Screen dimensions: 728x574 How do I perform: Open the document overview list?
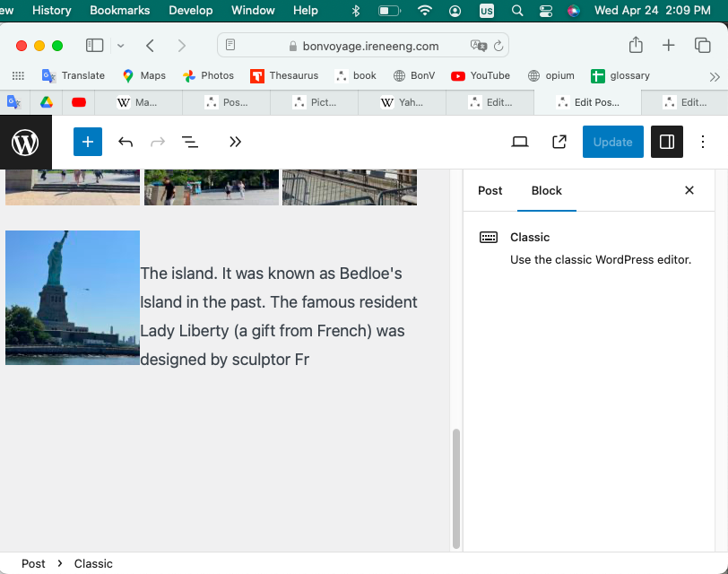[x=190, y=142]
